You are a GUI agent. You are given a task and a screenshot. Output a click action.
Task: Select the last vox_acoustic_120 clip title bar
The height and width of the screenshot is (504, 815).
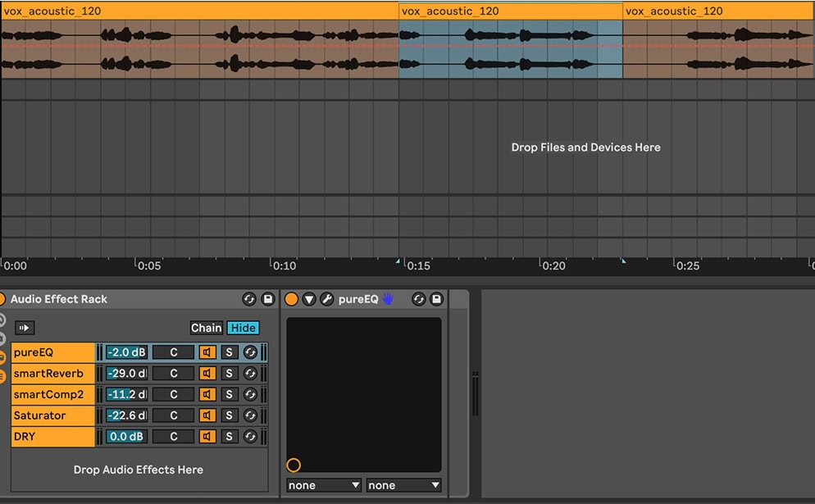point(718,11)
